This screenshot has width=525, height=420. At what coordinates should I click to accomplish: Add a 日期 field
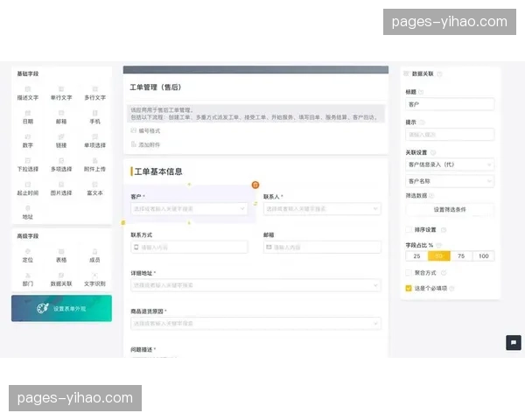[x=28, y=117]
